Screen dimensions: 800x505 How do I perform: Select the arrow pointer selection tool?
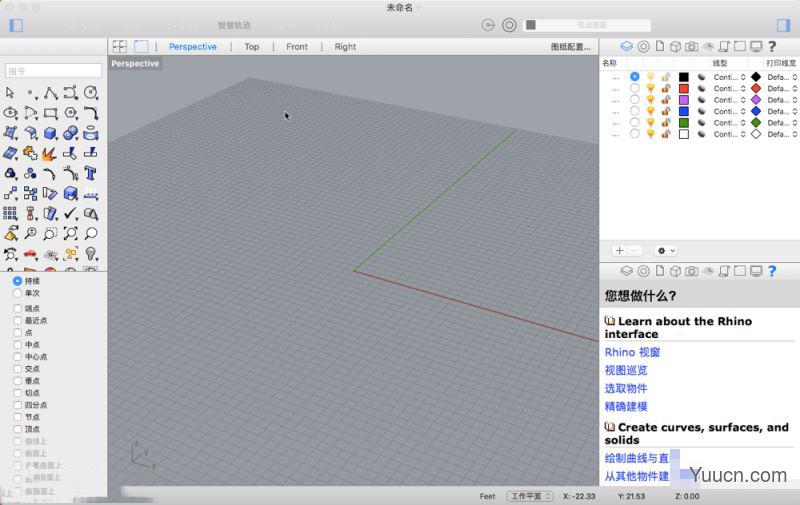pos(10,92)
